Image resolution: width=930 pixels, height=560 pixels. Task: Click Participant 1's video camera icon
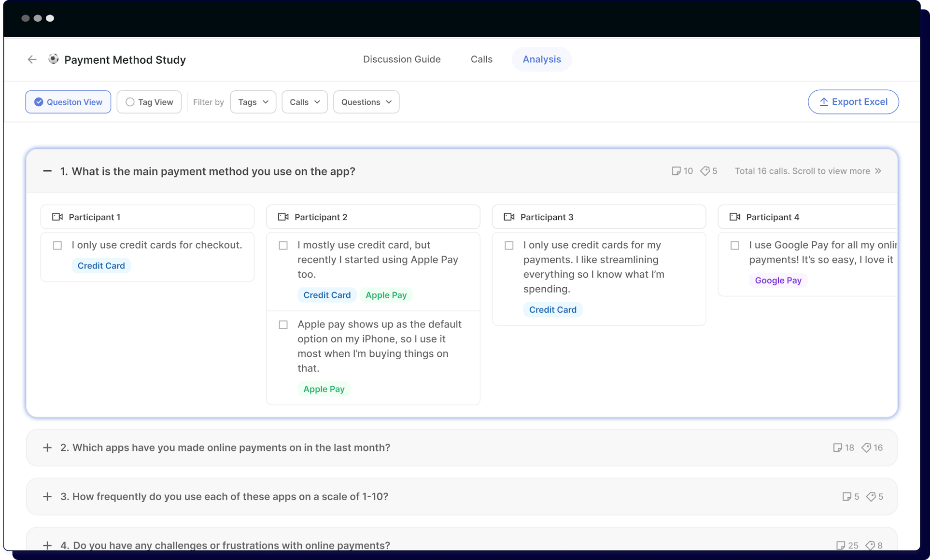point(57,216)
